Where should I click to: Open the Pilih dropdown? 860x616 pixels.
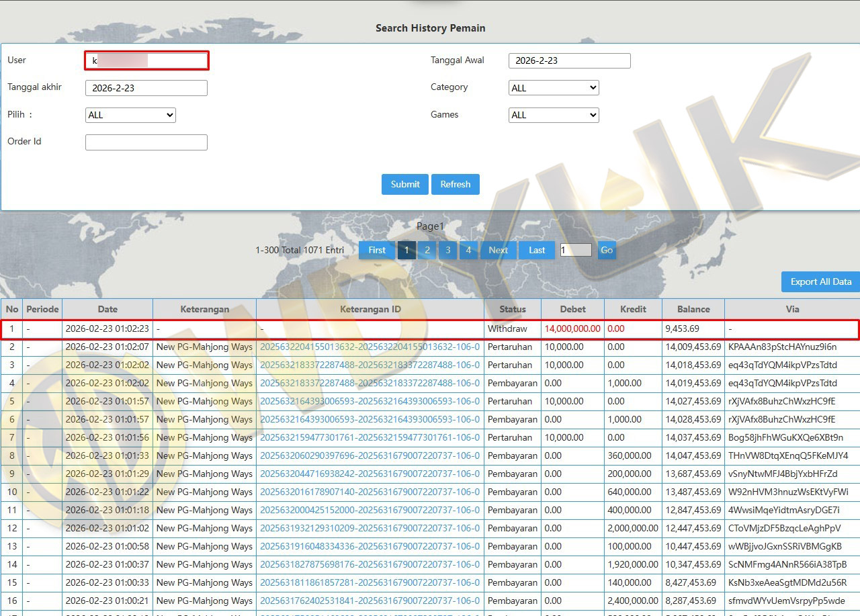130,115
